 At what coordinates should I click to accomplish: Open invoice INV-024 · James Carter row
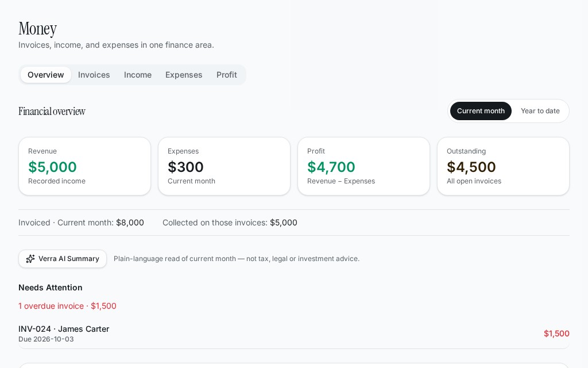294,333
